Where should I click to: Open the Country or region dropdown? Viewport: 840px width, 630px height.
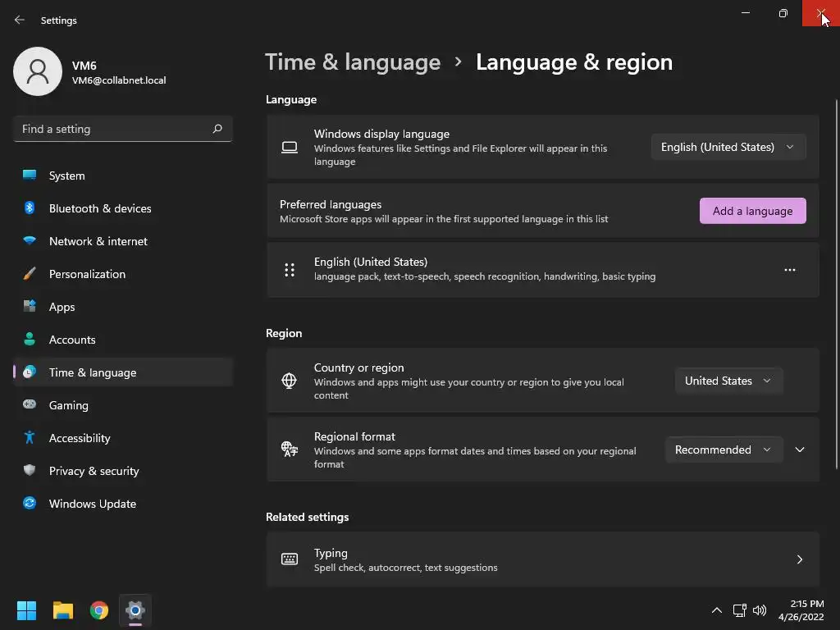[728, 381]
